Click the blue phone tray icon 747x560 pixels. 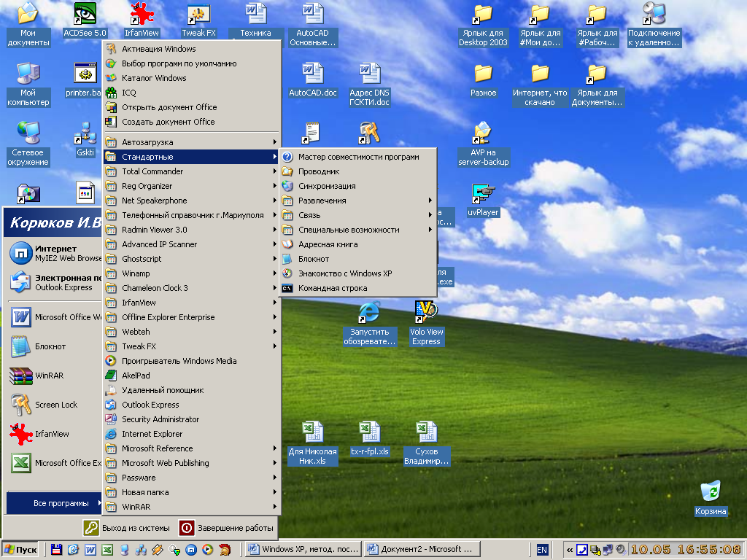582,550
